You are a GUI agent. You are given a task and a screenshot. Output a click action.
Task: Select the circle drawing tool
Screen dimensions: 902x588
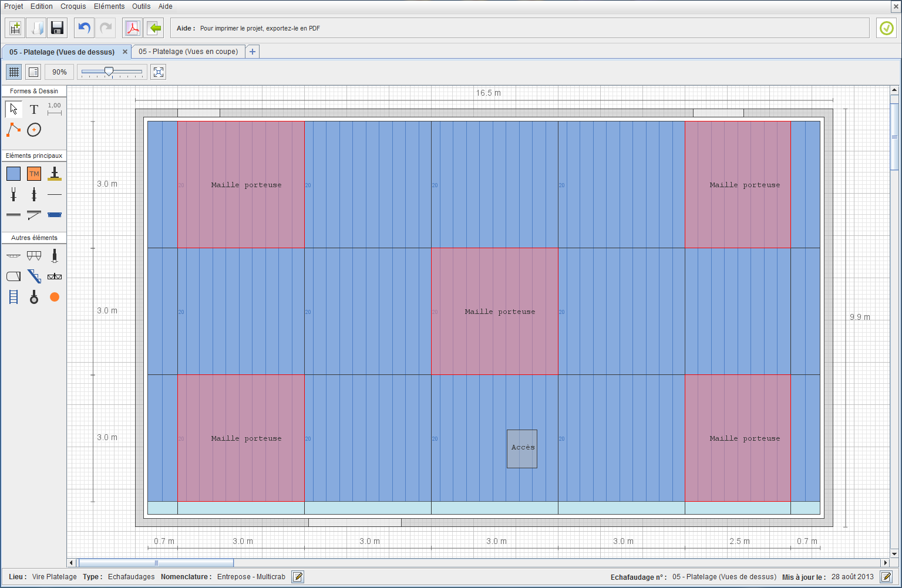(34, 130)
